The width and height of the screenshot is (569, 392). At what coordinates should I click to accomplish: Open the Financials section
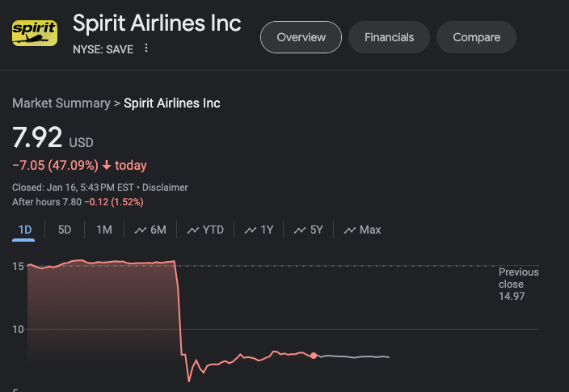click(389, 37)
